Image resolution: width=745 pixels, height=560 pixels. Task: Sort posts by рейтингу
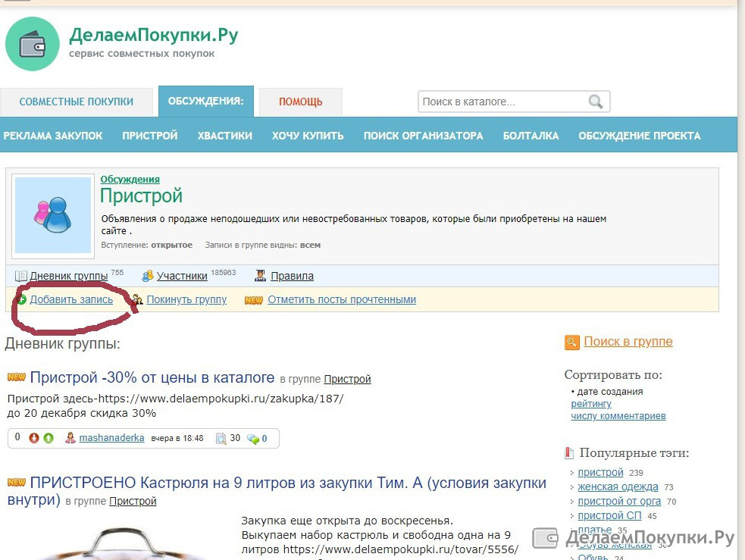coord(591,404)
